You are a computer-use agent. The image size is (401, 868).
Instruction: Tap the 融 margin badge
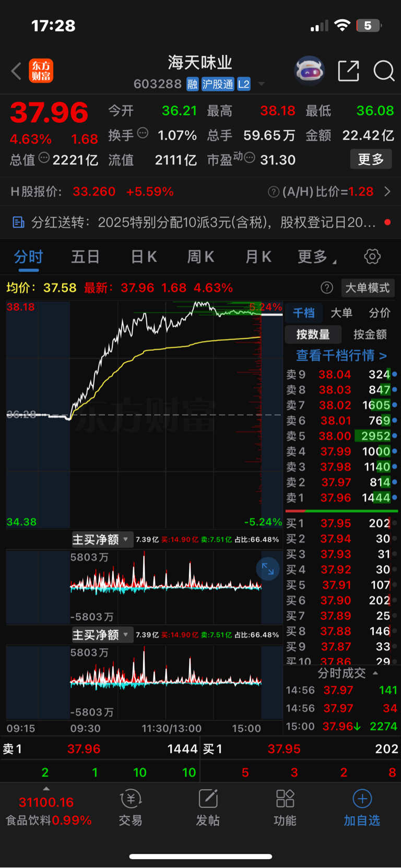tap(193, 84)
